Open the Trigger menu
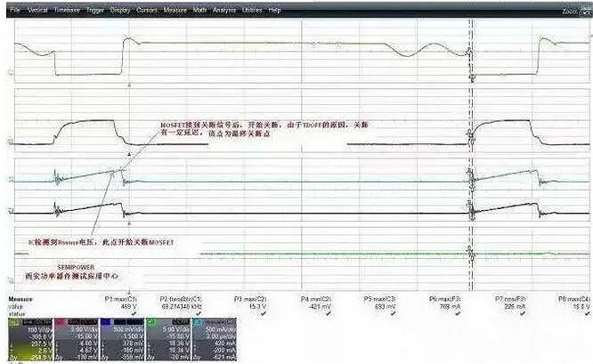 pos(93,10)
